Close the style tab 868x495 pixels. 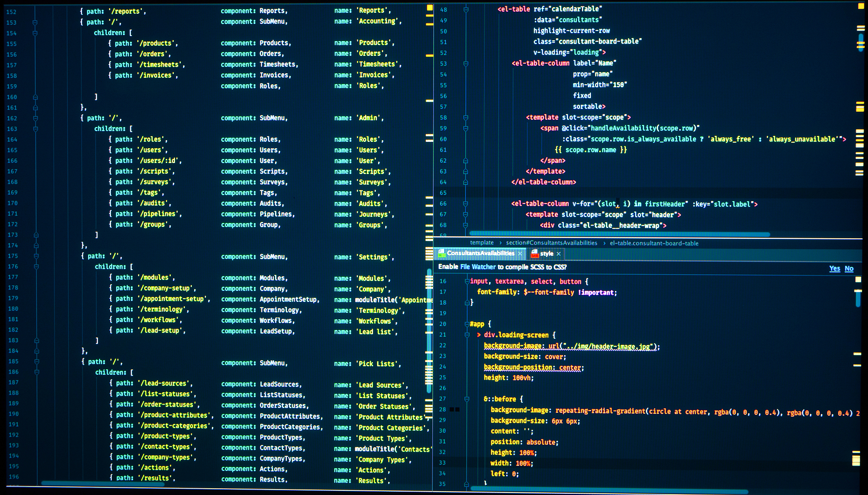[x=559, y=254]
